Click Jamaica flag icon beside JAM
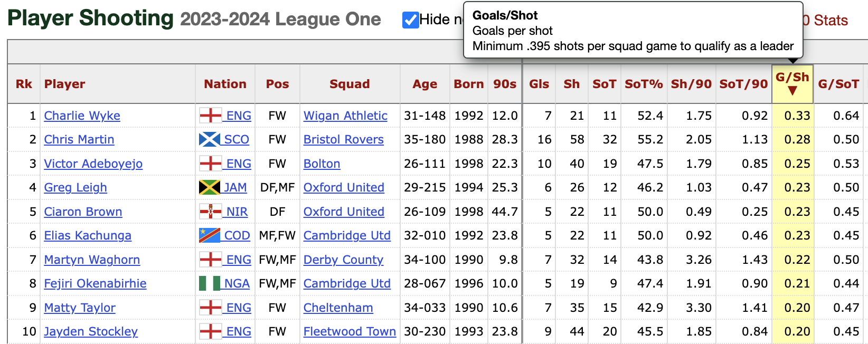 click(x=210, y=187)
